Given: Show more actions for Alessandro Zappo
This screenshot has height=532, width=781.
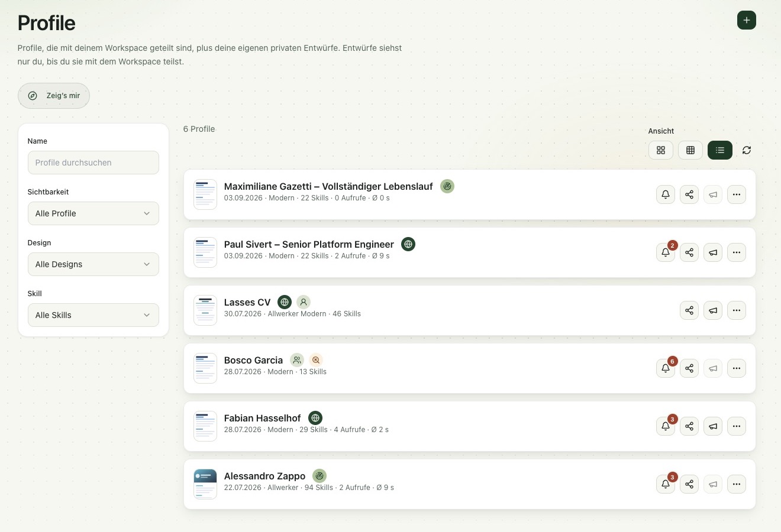Looking at the screenshot, I should 737,484.
